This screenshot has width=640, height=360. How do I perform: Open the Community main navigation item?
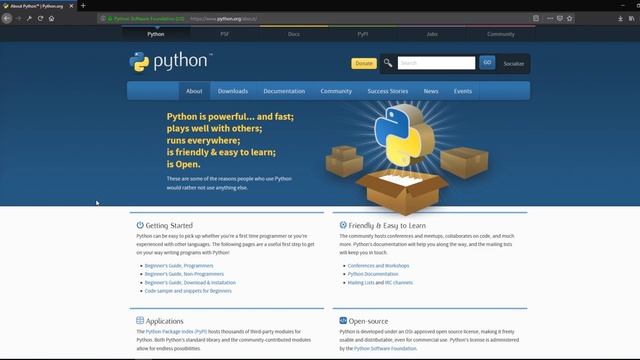[336, 91]
